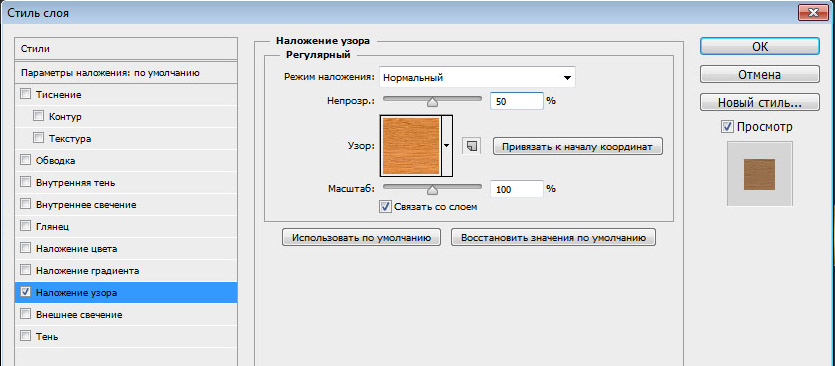Click the style preview thumbnail
The height and width of the screenshot is (366, 835).
click(760, 174)
